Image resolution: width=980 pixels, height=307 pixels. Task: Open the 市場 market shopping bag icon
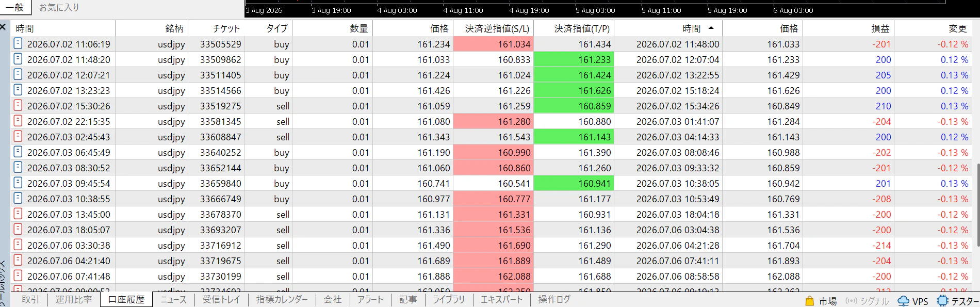(x=809, y=301)
